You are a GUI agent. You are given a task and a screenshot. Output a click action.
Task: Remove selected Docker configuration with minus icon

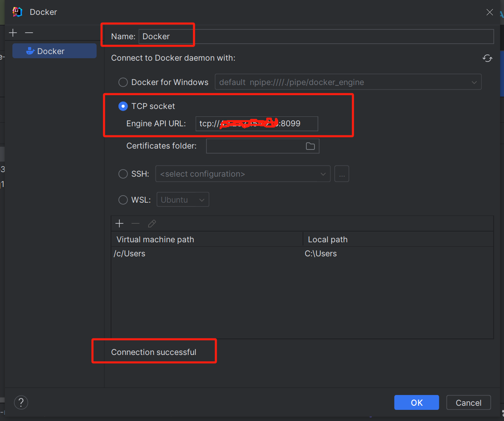pyautogui.click(x=29, y=33)
